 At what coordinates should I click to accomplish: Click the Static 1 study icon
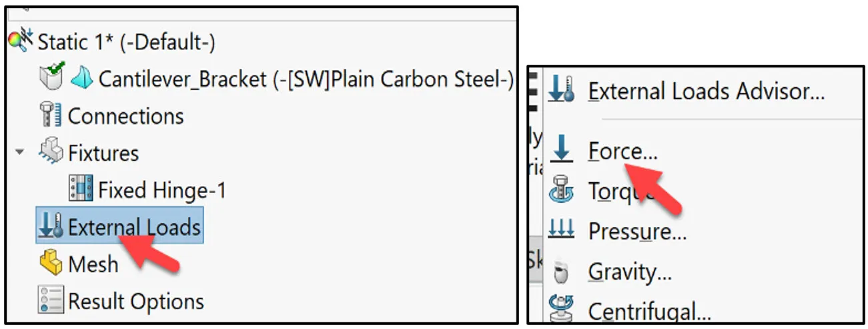point(21,41)
